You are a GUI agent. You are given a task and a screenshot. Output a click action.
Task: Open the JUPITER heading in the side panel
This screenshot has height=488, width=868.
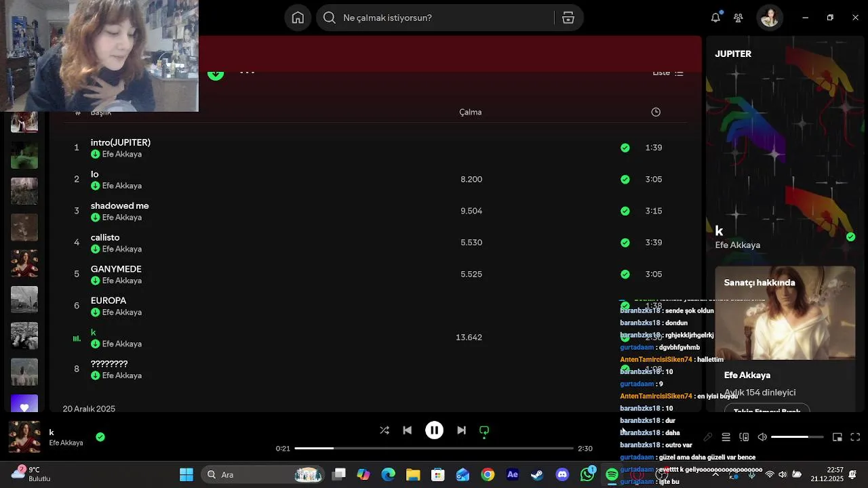pyautogui.click(x=733, y=54)
